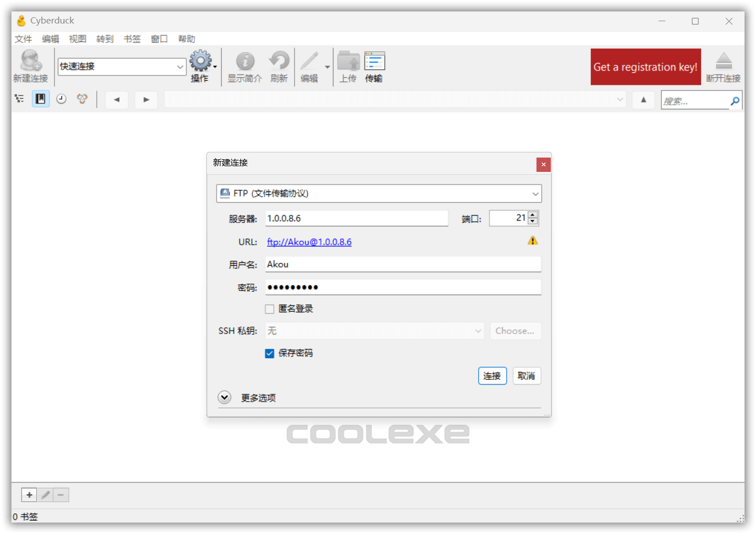Switch to bookmarks view icon
756x534 pixels.
41,99
